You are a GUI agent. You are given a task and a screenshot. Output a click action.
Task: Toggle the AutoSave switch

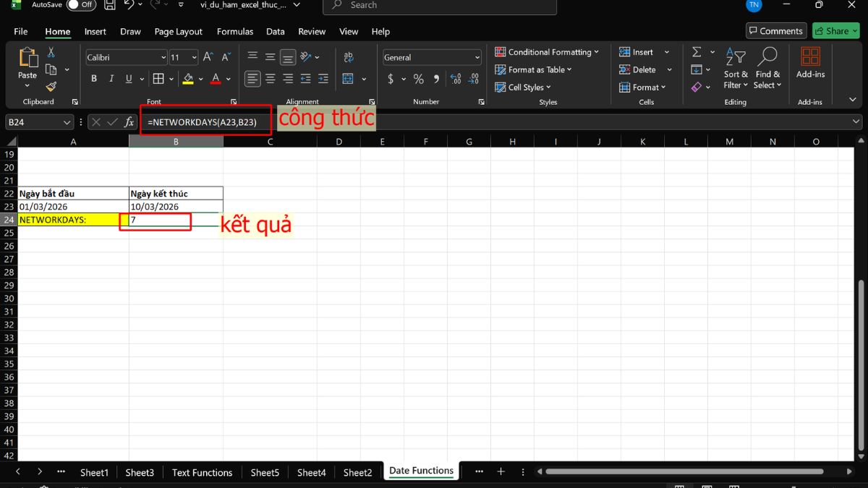(80, 5)
